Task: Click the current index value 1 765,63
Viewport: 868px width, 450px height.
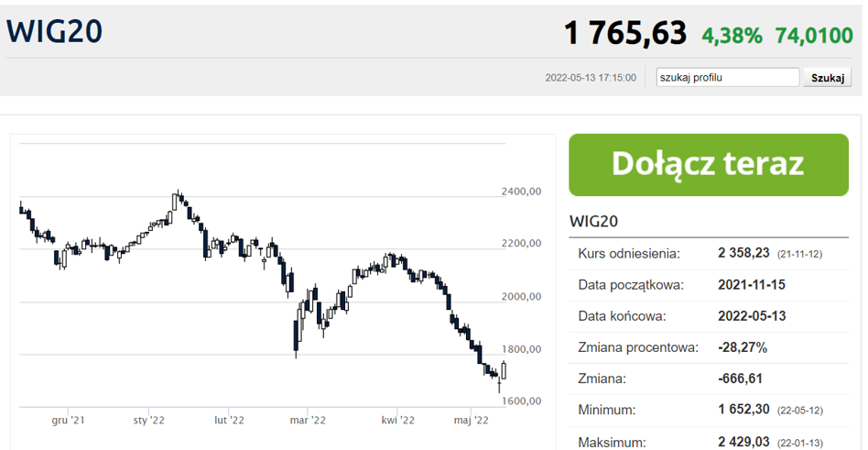Action: (624, 33)
